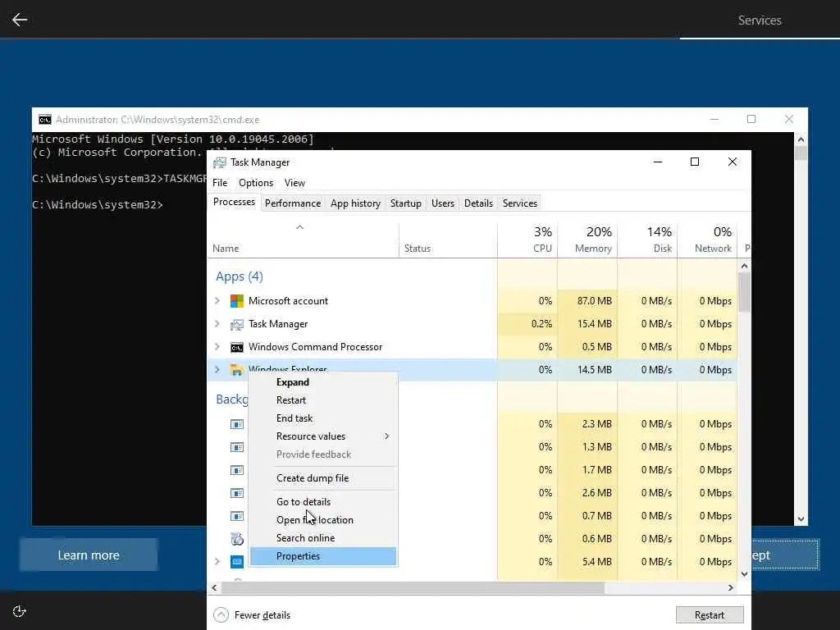This screenshot has height=630, width=840.
Task: Click cmd window scroll down arrow
Action: tap(801, 519)
